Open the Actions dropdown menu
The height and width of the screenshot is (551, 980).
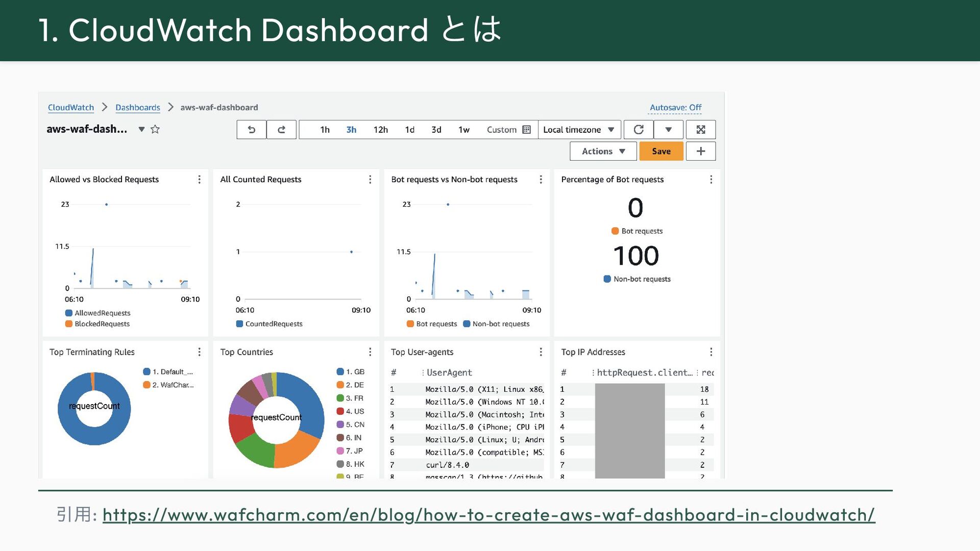pyautogui.click(x=603, y=151)
